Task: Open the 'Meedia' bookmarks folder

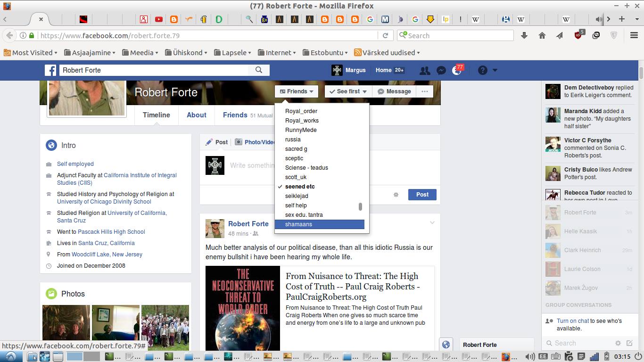Action: pos(140,53)
